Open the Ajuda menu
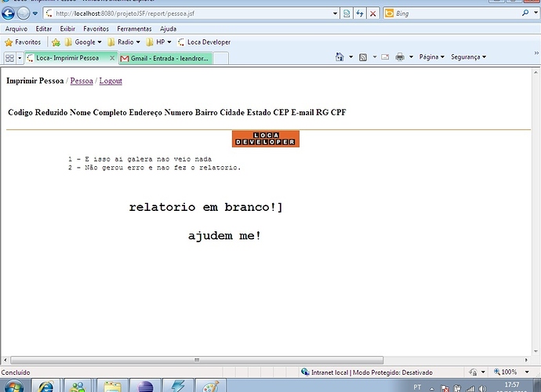The image size is (541, 392). click(168, 29)
